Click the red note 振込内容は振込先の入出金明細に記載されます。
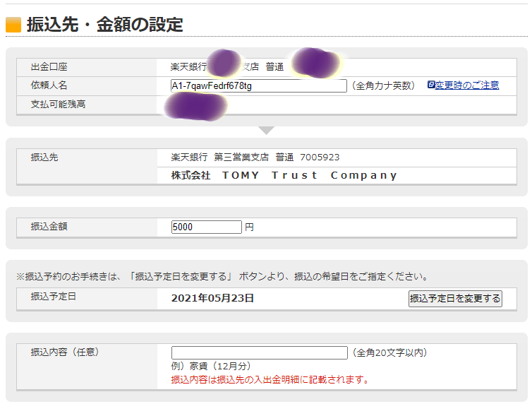The image size is (532, 404). click(270, 379)
